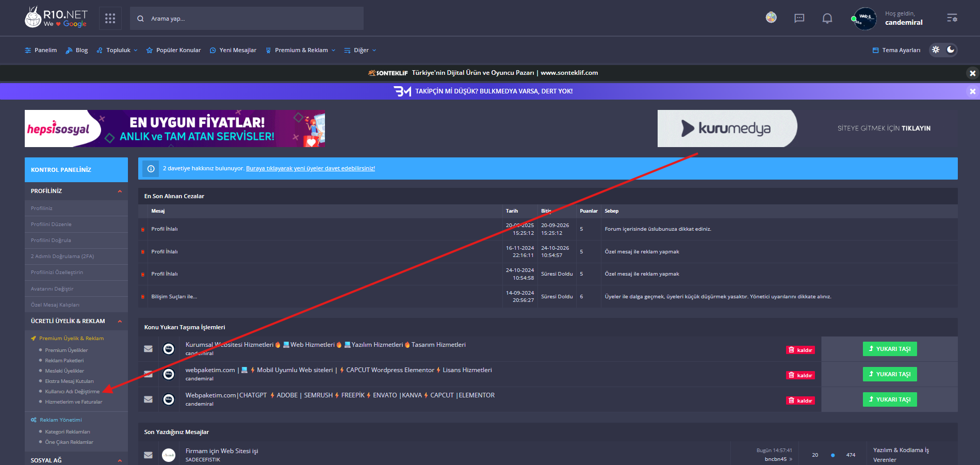Switch to light theme with sun icon
The width and height of the screenshot is (980, 465).
click(936, 50)
